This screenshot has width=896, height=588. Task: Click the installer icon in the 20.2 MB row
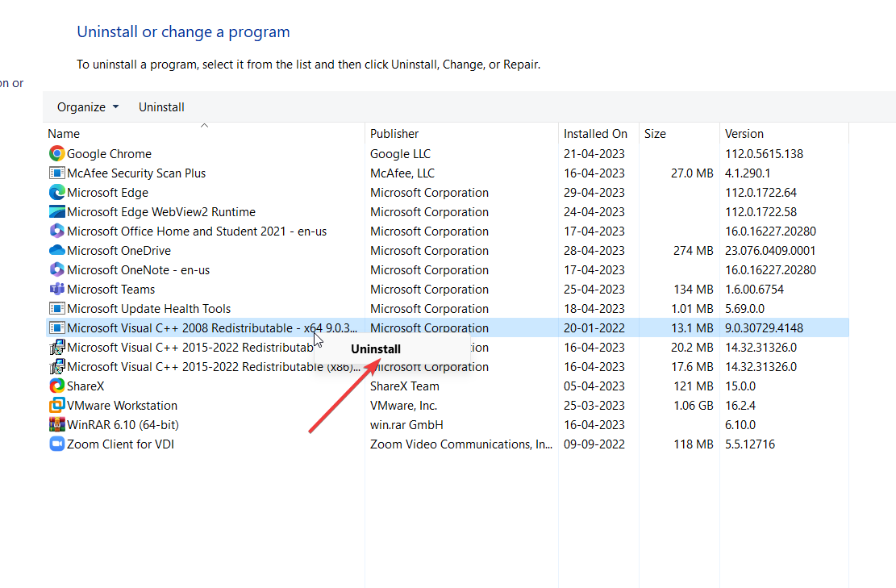[56, 348]
